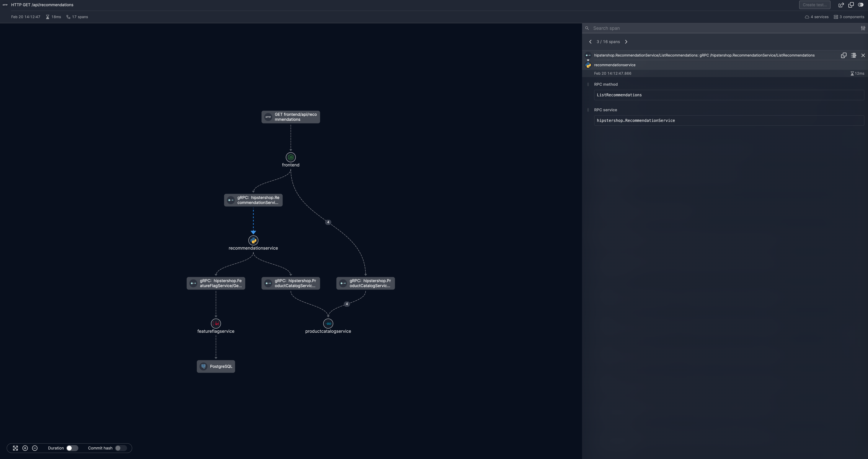Enable the Commit hash toggle

[121, 448]
